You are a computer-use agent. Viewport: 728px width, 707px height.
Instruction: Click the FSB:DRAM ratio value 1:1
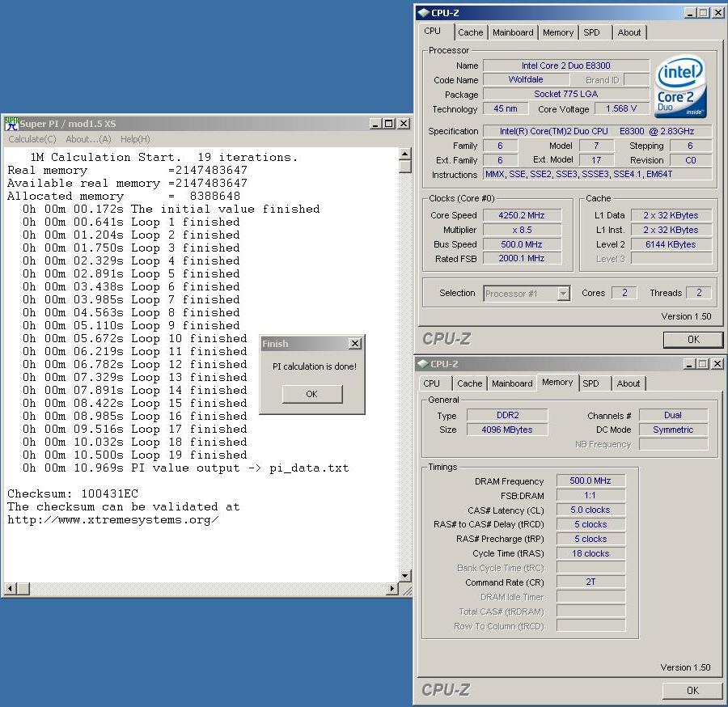[x=590, y=495]
